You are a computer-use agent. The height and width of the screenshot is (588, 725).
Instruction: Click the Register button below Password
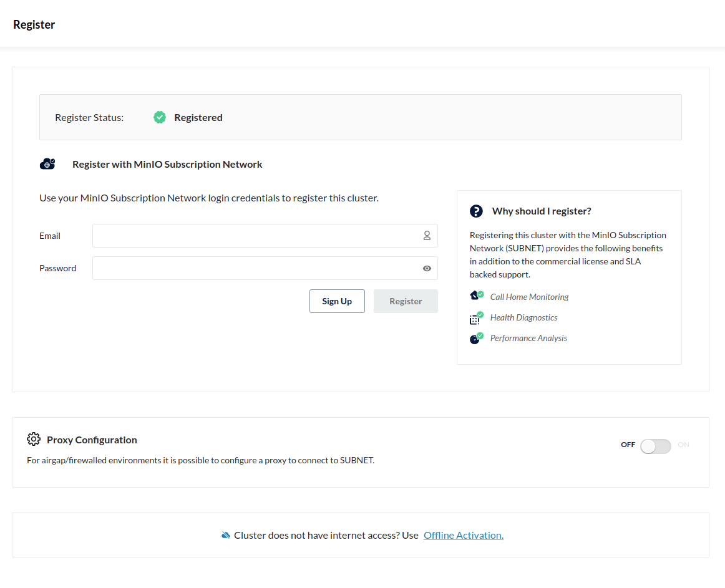[406, 301]
